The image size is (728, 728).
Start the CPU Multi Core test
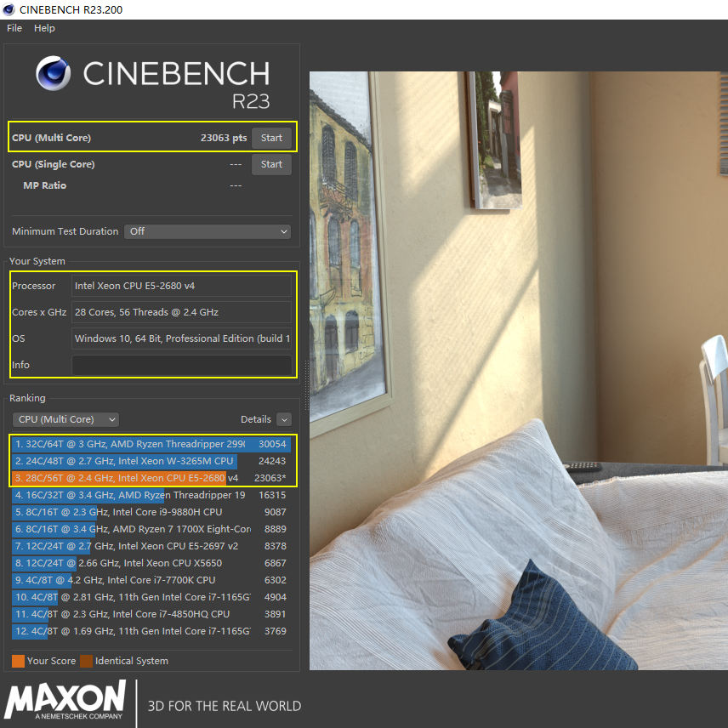tap(271, 138)
